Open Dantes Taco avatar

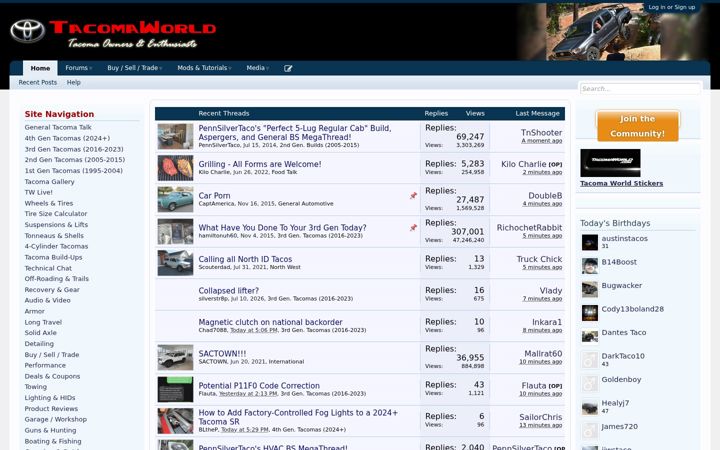(x=590, y=336)
